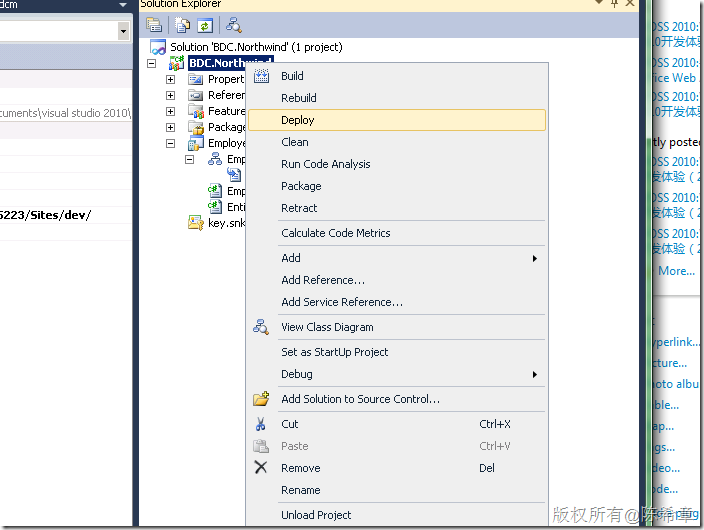Collapse the Emp entity sub-node
704x530 pixels.
click(189, 159)
